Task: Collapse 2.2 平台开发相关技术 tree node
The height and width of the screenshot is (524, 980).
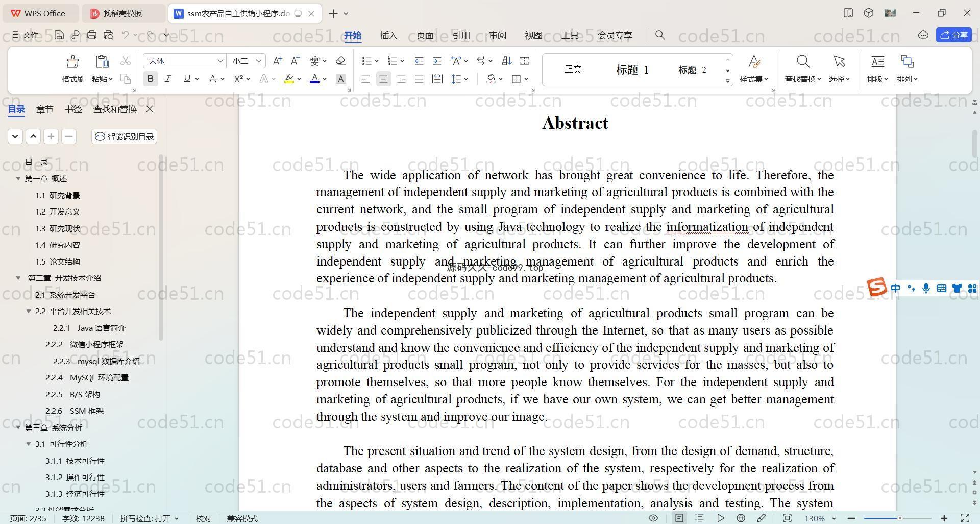Action: pyautogui.click(x=29, y=311)
